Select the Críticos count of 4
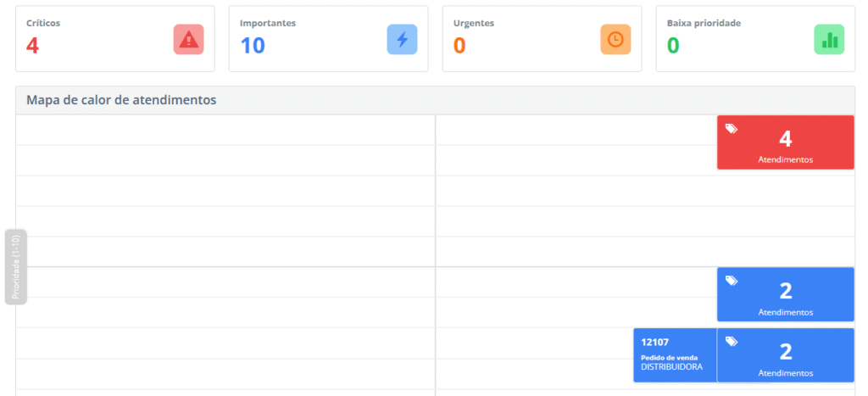This screenshot has height=396, width=868. (x=32, y=46)
